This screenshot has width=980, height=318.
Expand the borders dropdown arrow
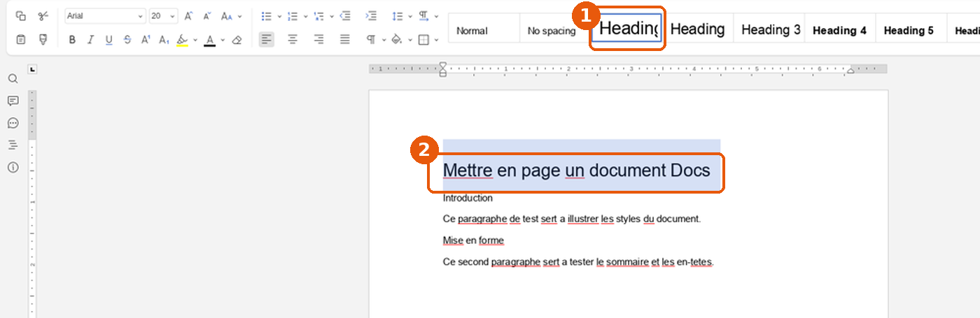pyautogui.click(x=437, y=40)
